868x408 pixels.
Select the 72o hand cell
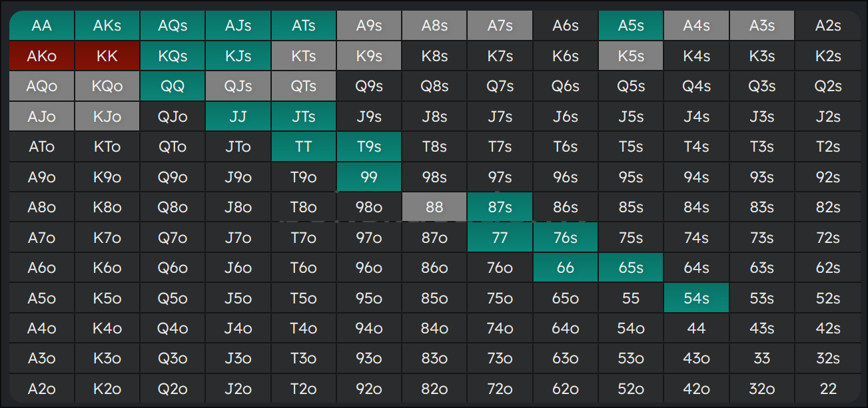click(500, 389)
